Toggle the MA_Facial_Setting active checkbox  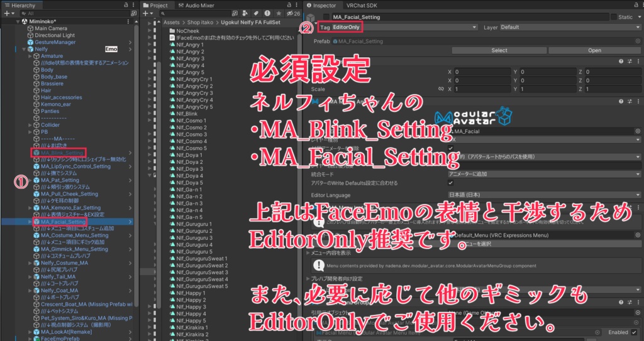pos(326,17)
